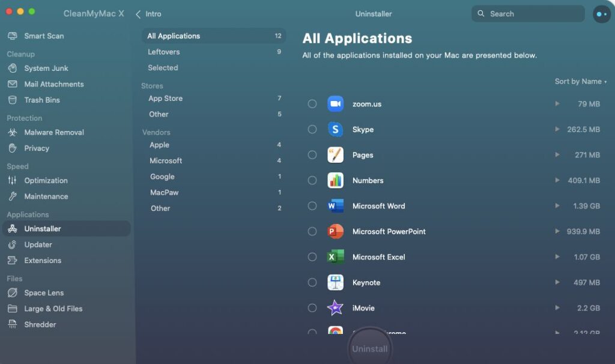Open the Other category under Stores

[x=214, y=114]
